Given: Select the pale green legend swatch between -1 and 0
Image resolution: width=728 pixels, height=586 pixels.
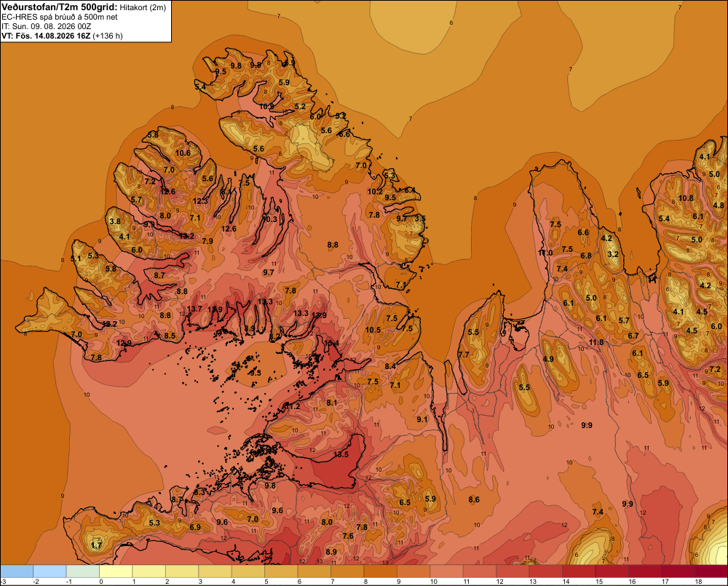Looking at the screenshot, I should (x=83, y=571).
